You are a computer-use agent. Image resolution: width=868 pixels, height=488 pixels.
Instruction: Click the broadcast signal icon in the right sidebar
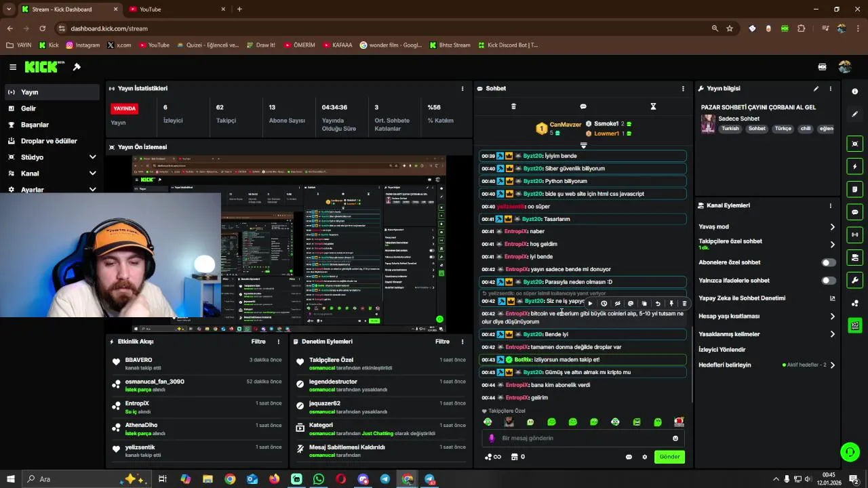tap(854, 235)
